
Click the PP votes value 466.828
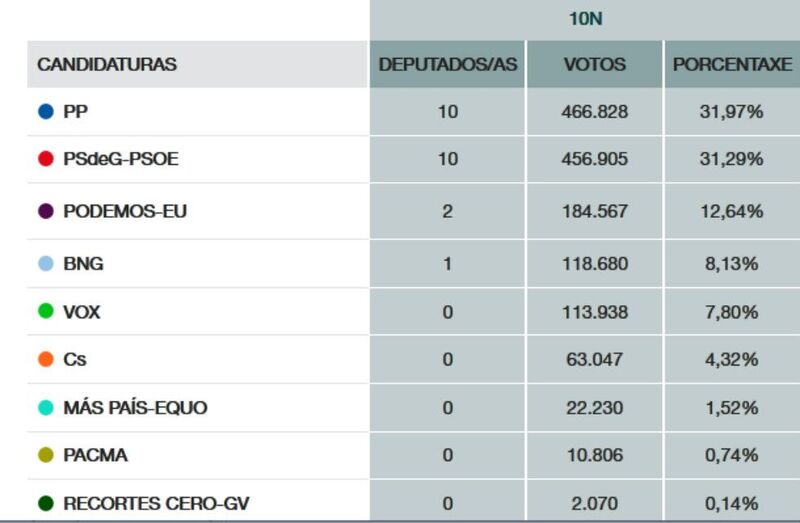click(595, 112)
